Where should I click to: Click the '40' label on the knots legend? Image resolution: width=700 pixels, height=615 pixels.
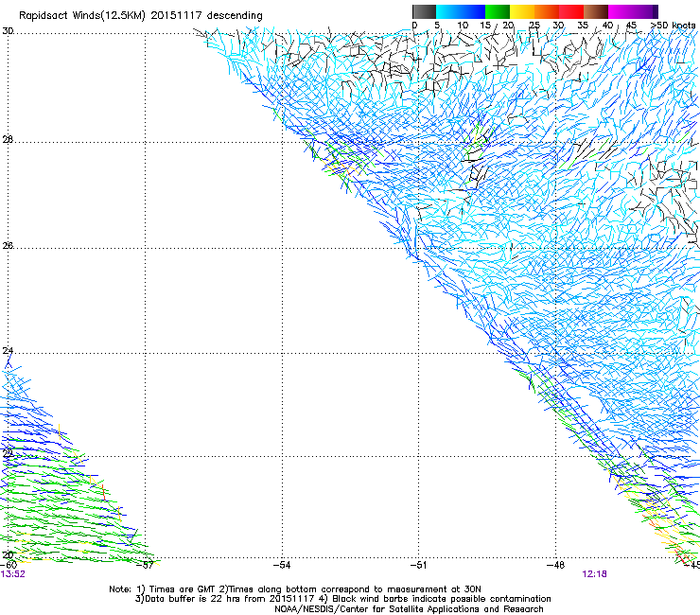tap(607, 26)
